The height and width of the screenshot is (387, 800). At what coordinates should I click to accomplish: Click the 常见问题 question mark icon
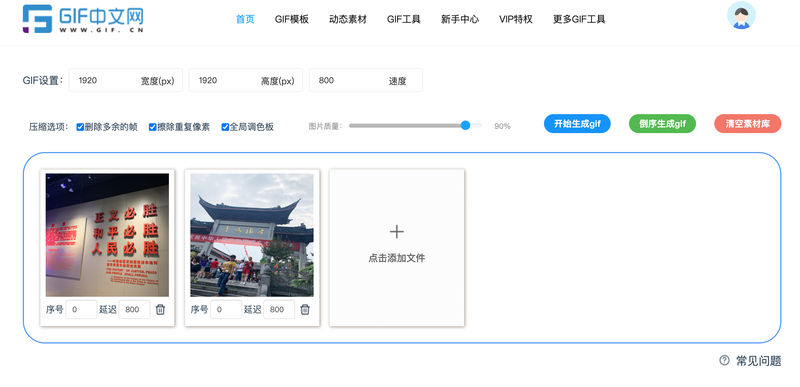click(x=724, y=360)
